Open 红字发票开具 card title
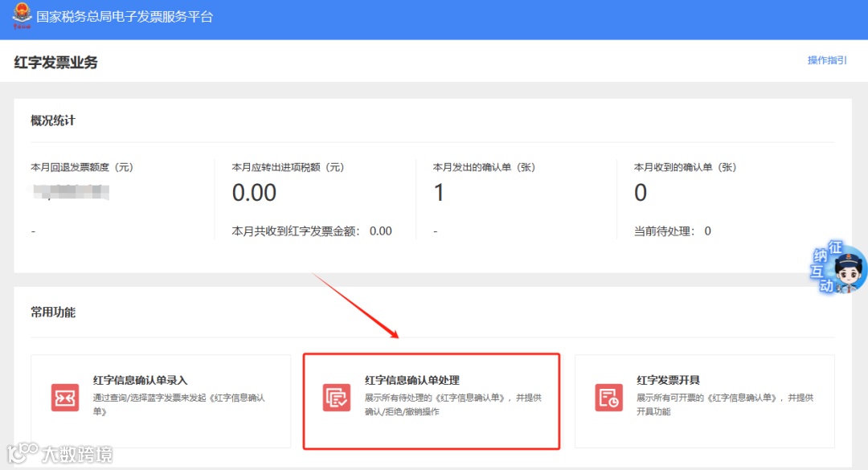Image resolution: width=868 pixels, height=470 pixels. pos(668,380)
